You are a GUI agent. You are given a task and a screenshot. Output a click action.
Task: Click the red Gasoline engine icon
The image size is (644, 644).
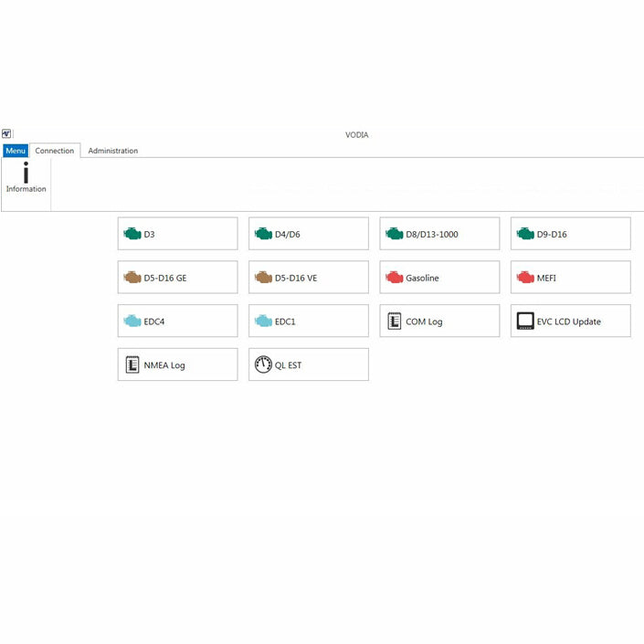(x=395, y=278)
